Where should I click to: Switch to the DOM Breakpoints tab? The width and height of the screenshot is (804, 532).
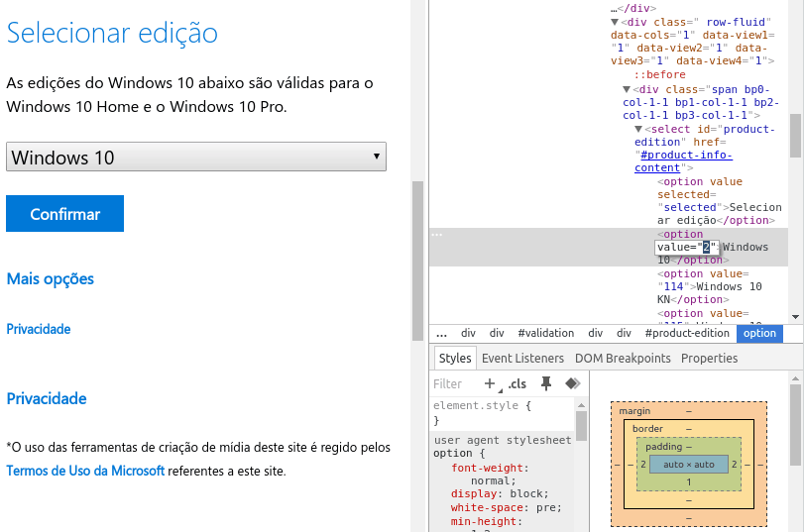623,359
